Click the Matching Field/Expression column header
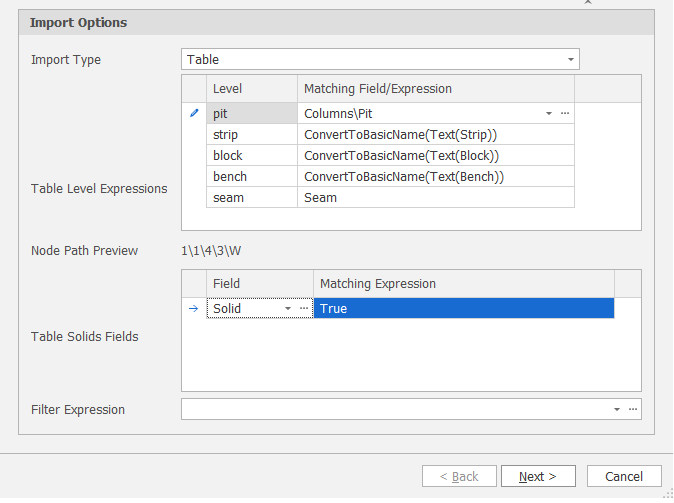The width and height of the screenshot is (674, 503). 435,89
